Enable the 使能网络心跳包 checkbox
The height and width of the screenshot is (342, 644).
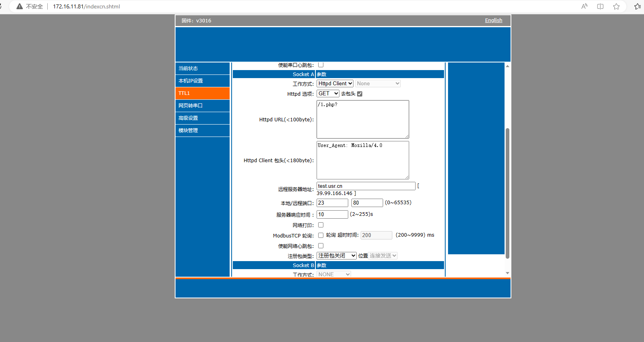tap(321, 246)
